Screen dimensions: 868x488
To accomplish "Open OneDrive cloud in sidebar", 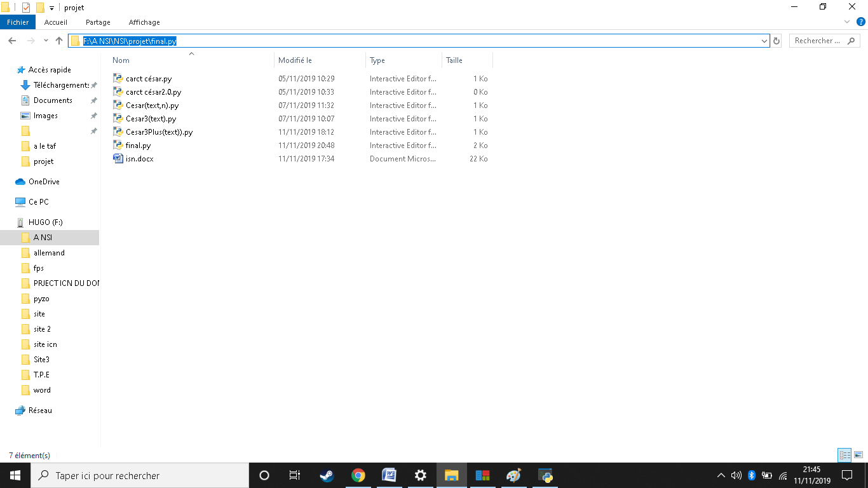I will coord(20,182).
